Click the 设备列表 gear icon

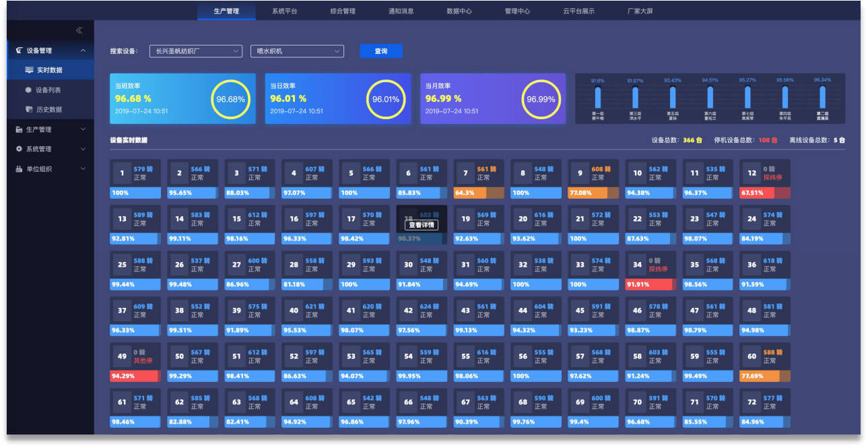pos(28,90)
